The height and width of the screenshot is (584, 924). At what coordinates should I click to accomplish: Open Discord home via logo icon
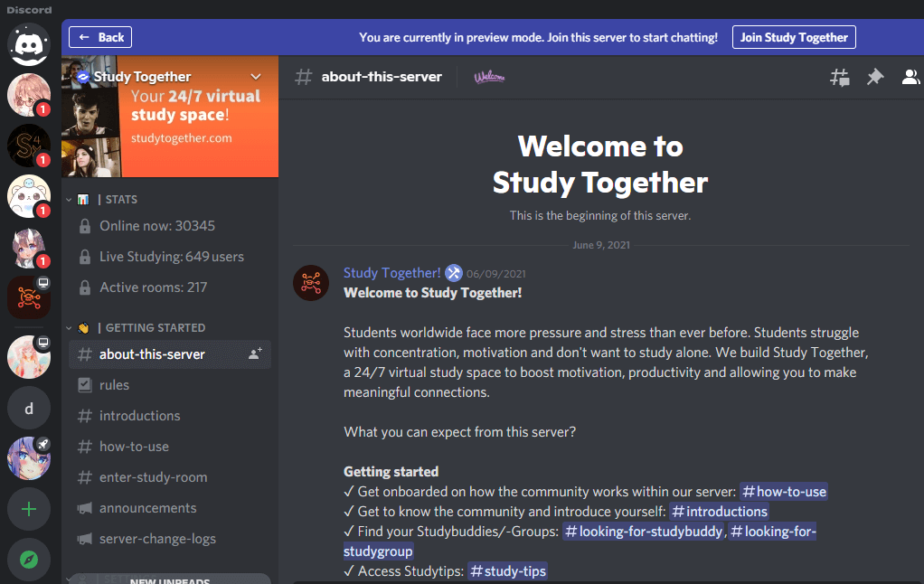[x=29, y=42]
